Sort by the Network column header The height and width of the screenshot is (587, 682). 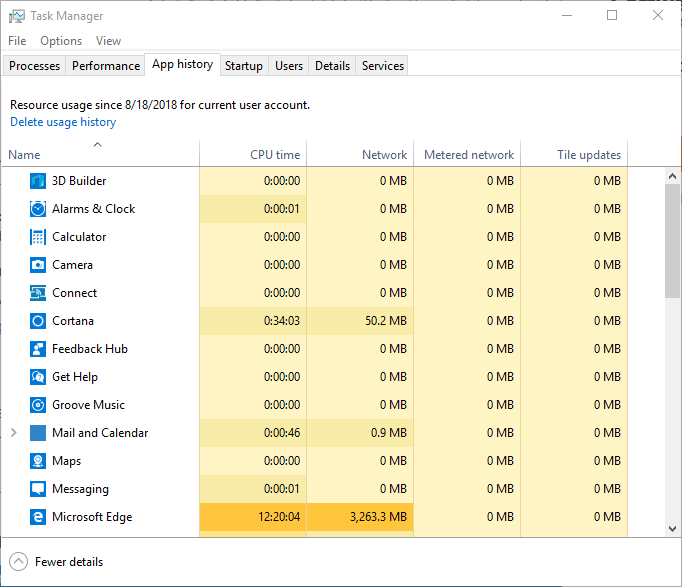[x=360, y=153]
